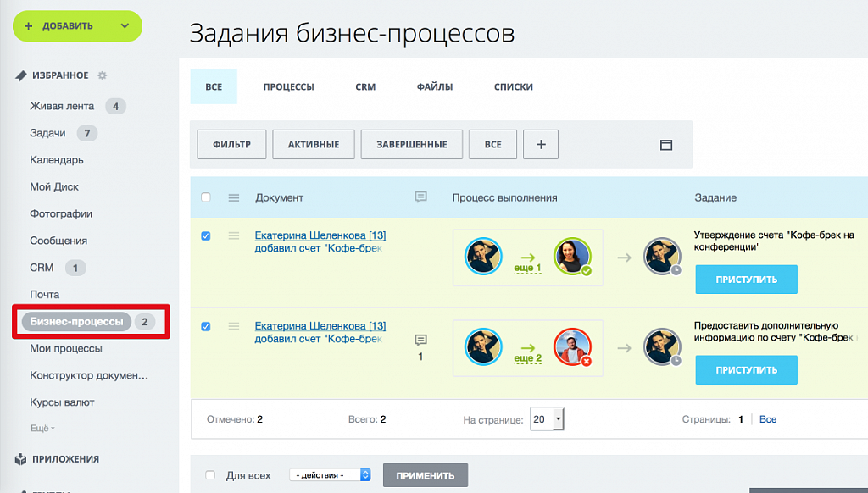Screen dimensions: 868x493
Task: Open second Екатерина Шеленкова [13] document link
Action: click(320, 326)
